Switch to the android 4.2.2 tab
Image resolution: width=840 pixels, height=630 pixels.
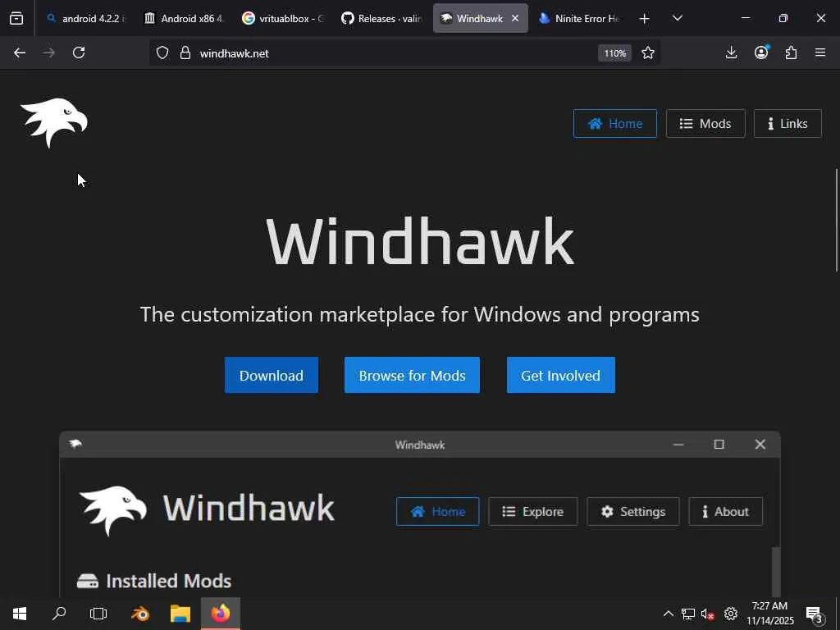point(85,18)
